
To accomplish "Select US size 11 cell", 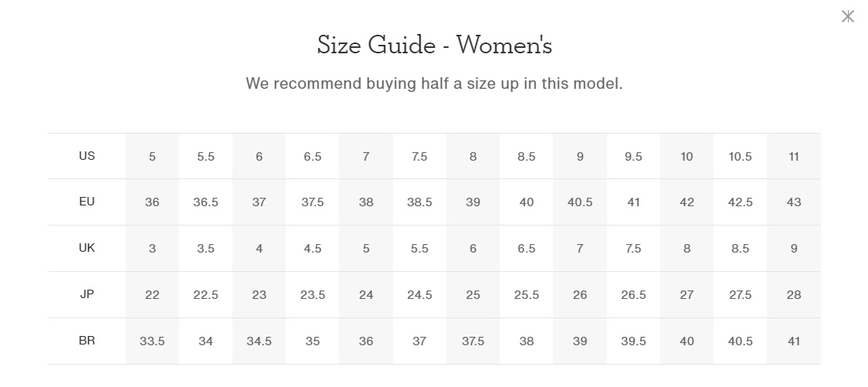I will pyautogui.click(x=794, y=156).
